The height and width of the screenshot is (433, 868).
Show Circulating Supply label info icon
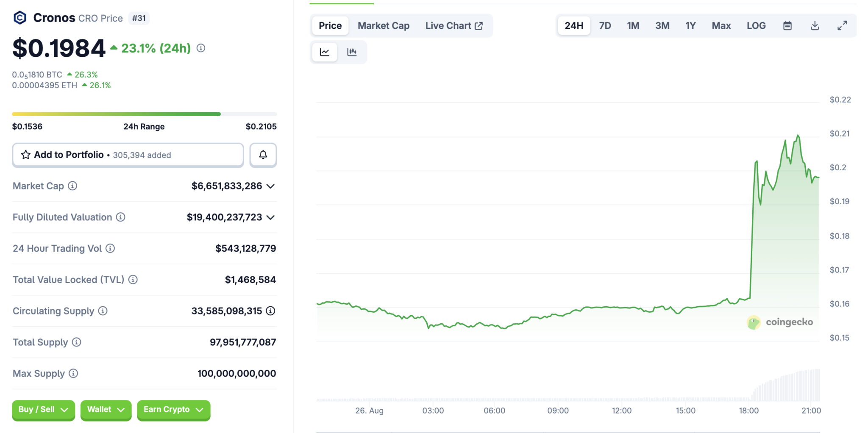[103, 311]
